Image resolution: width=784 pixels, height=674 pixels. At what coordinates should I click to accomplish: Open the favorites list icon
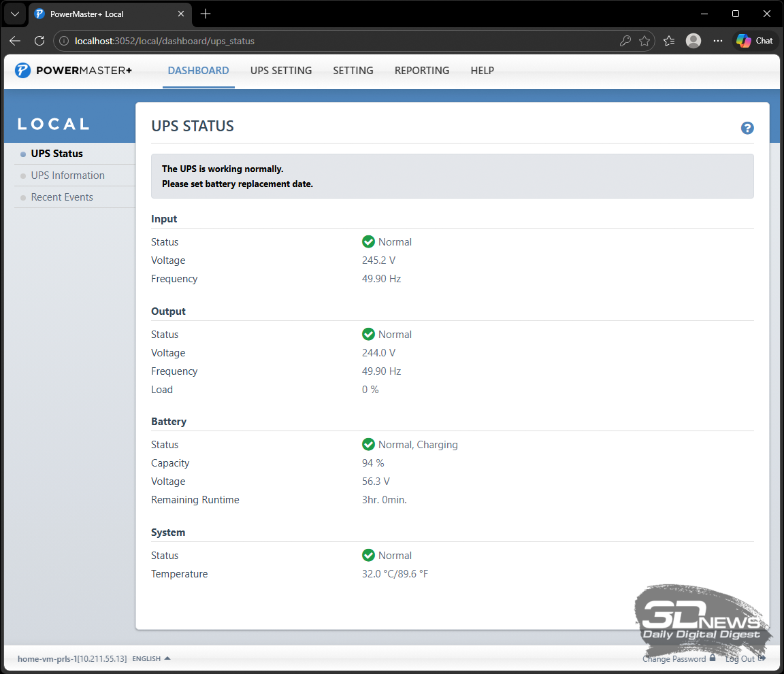[x=669, y=41]
